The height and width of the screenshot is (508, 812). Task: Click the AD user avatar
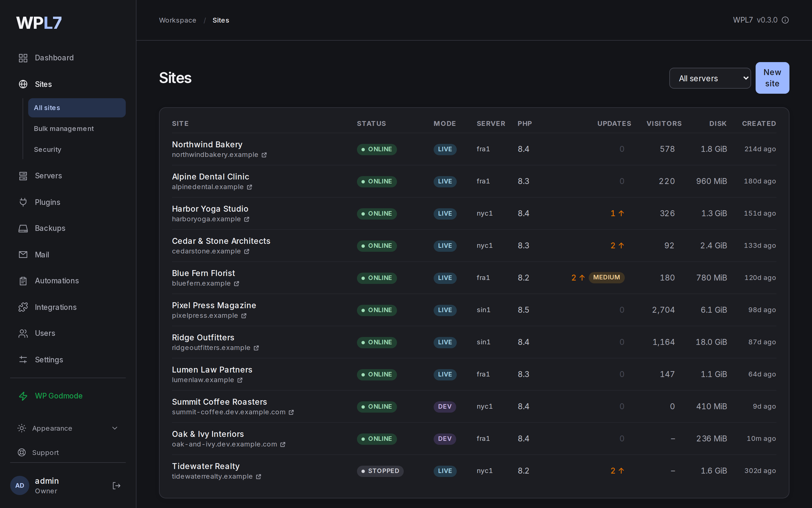tap(20, 485)
